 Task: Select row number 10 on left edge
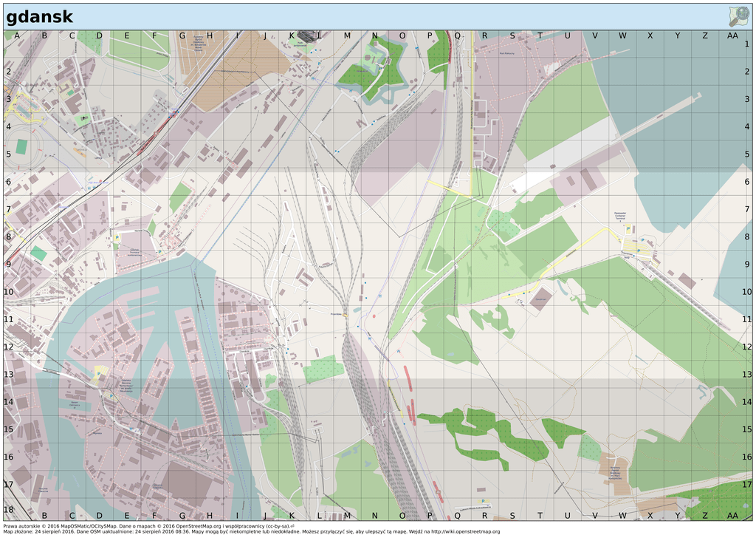pyautogui.click(x=9, y=291)
